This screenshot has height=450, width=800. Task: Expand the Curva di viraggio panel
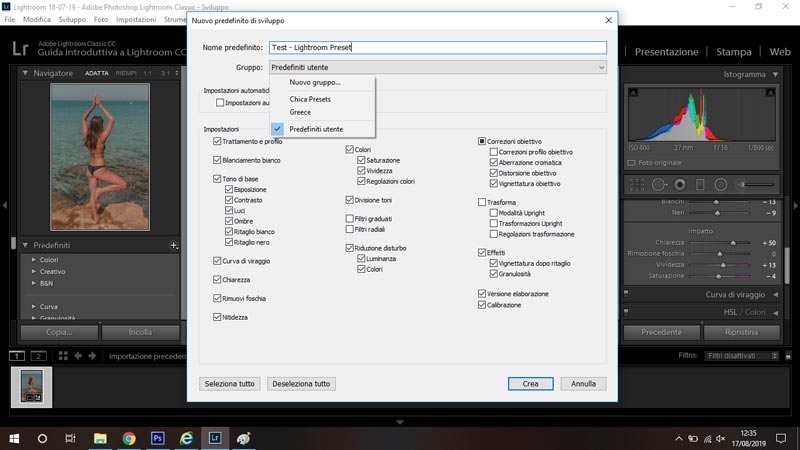(x=776, y=294)
